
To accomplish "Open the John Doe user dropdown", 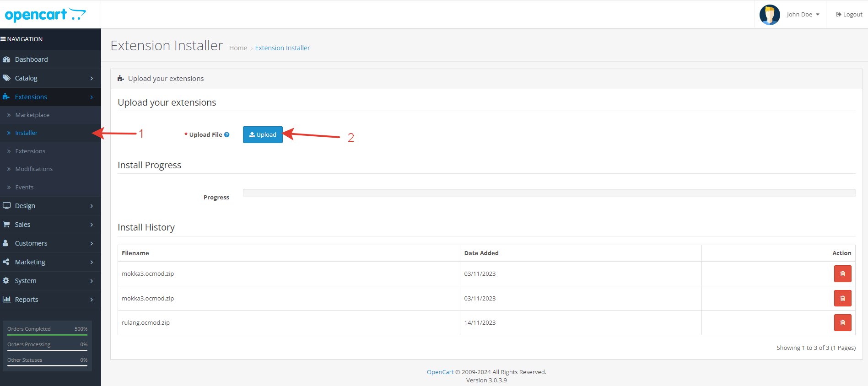I will 803,15.
